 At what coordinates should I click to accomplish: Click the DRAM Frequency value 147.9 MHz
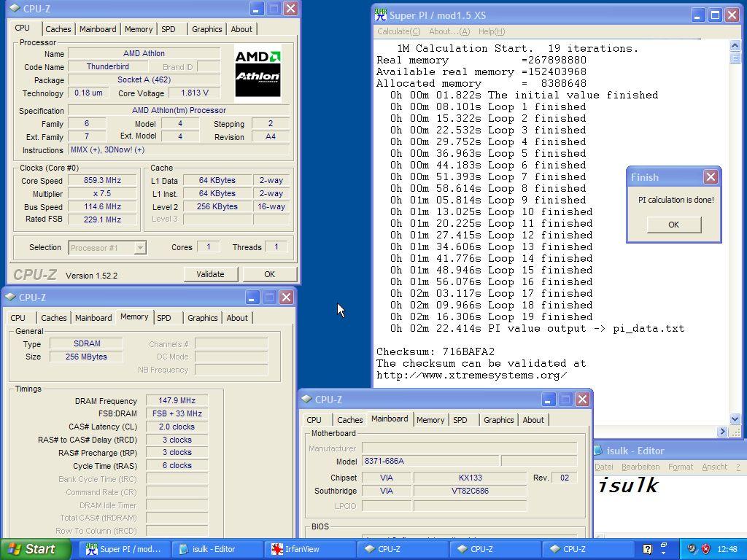(x=177, y=400)
